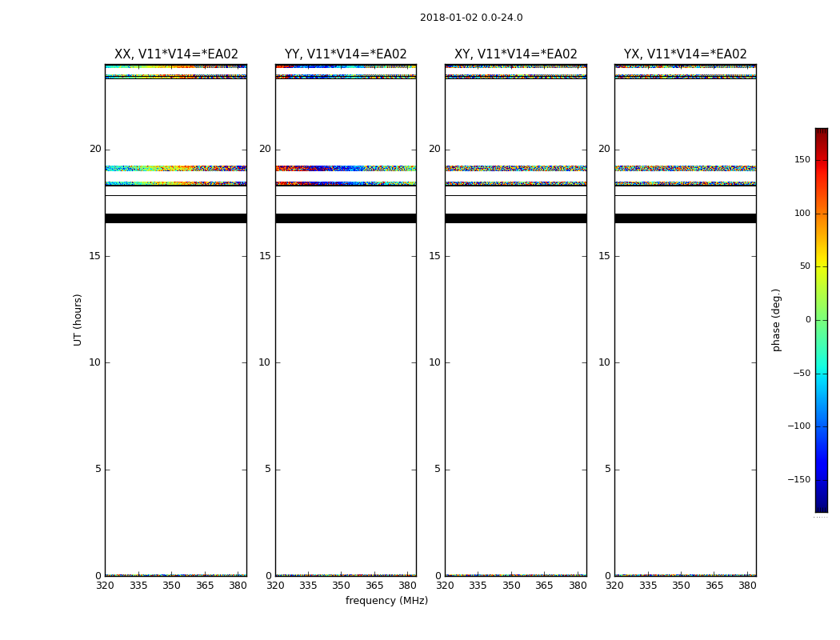Screen dimensions: 840x640
Task: Click UT tick label 15 of YY panel
Action: (265, 256)
